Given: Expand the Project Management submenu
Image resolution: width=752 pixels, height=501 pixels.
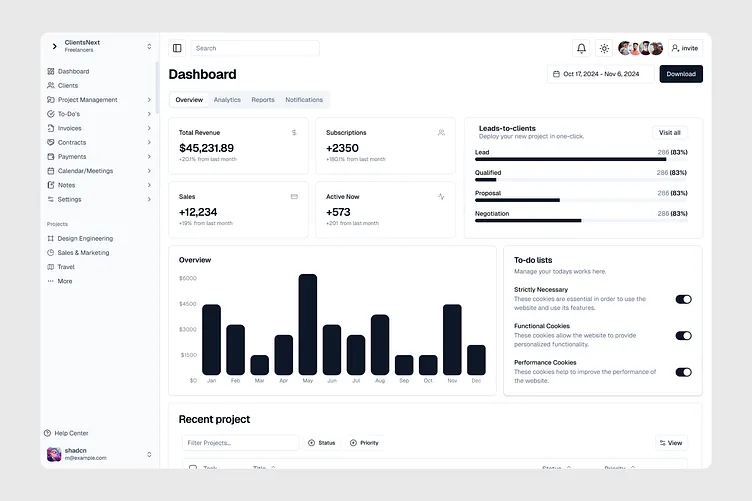Looking at the screenshot, I should point(149,100).
